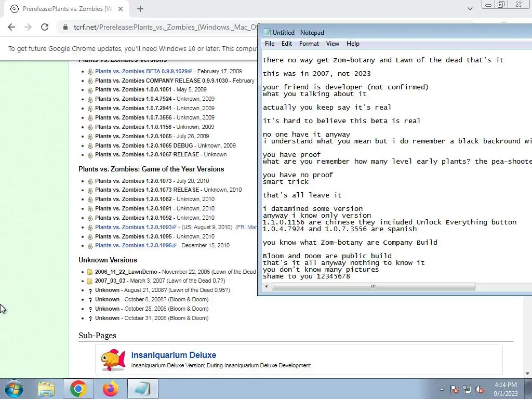This screenshot has height=399, width=532.
Task: Click 'Plants vs. Zombies 1.0.4.7924' entry
Action: click(x=134, y=99)
